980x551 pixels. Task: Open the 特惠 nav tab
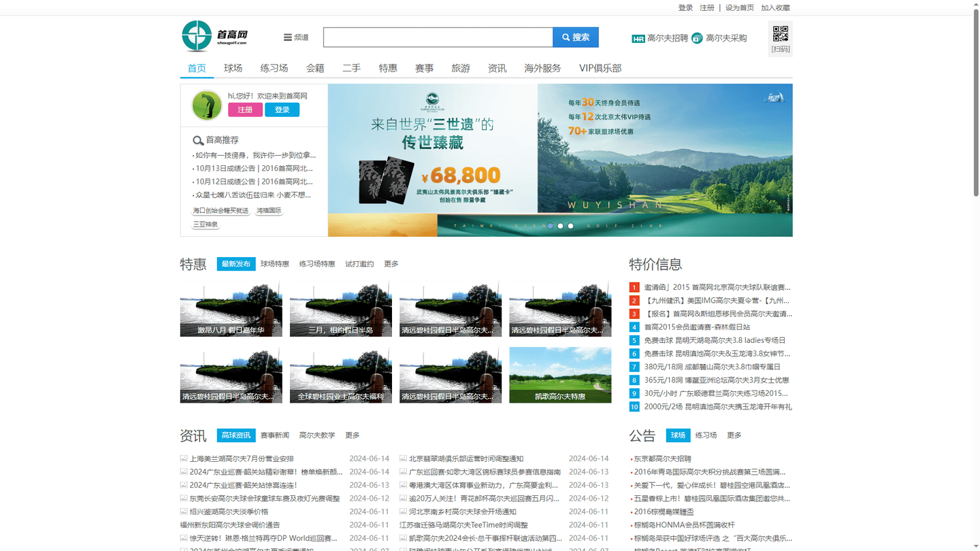point(388,68)
